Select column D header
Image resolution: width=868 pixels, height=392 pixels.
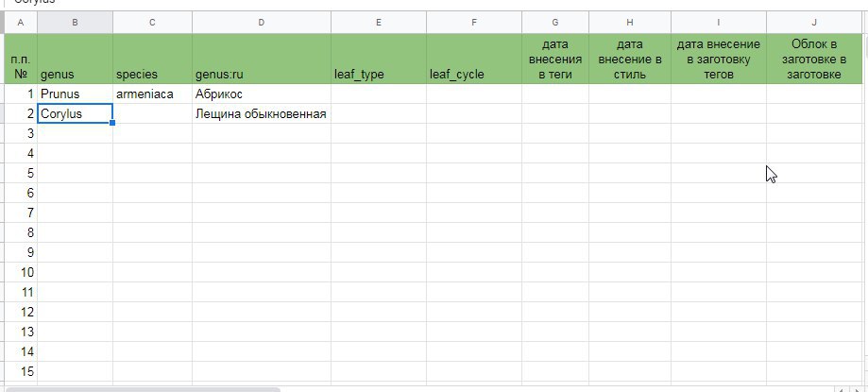tap(262, 22)
